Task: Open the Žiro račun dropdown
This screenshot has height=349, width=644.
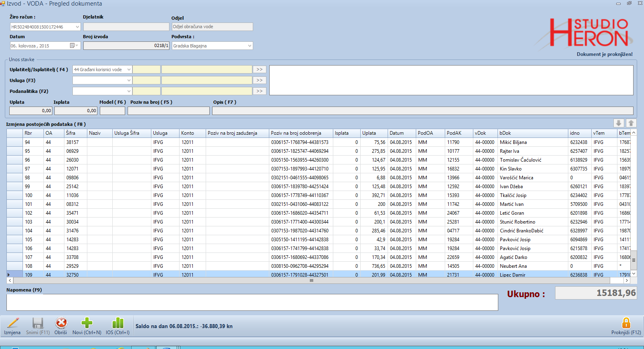Action: pyautogui.click(x=77, y=27)
